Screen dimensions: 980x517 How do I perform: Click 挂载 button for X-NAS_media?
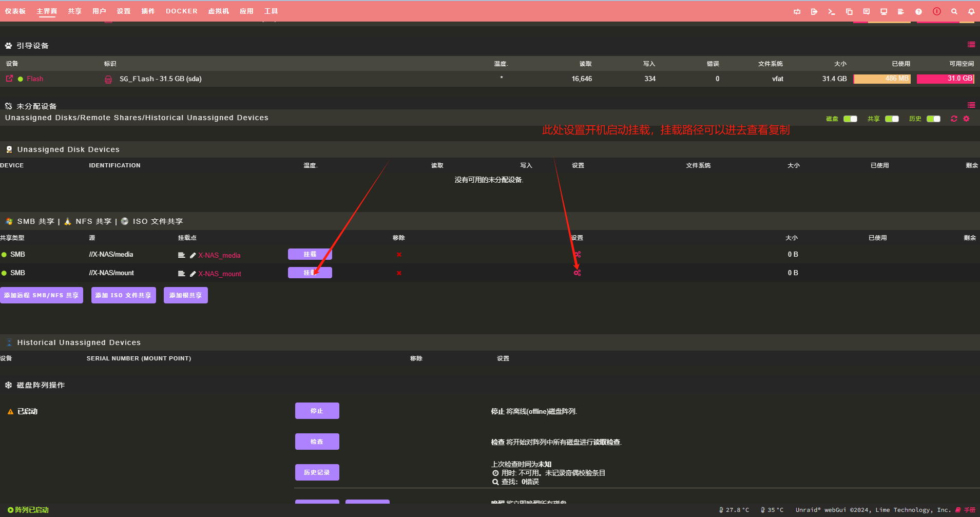click(310, 254)
